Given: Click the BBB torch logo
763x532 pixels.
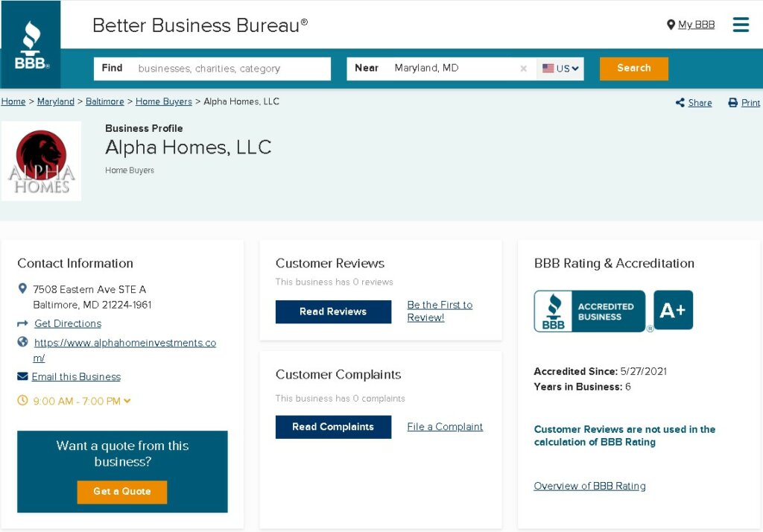Looking at the screenshot, I should point(31,44).
